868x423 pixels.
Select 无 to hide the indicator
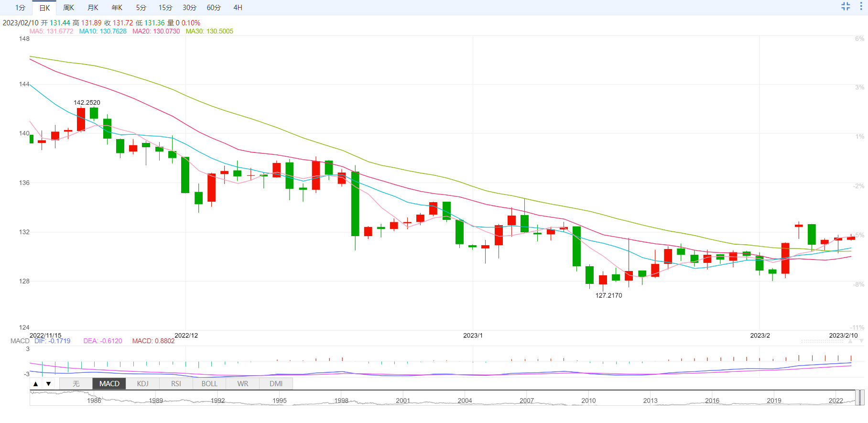76,384
